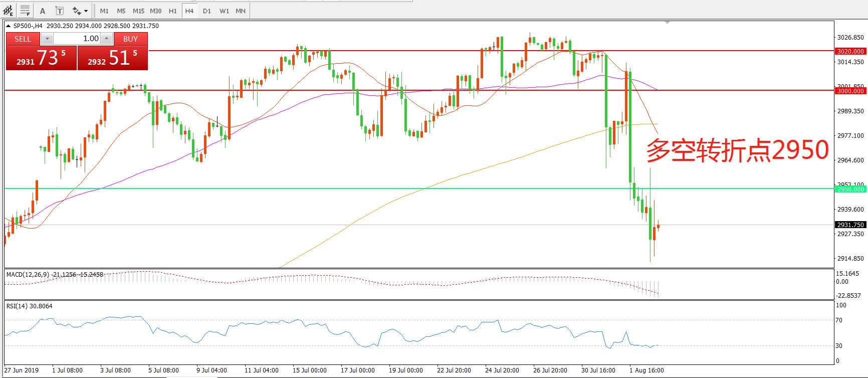Click the green 2950.000 price level label
The height and width of the screenshot is (378, 868).
[850, 189]
